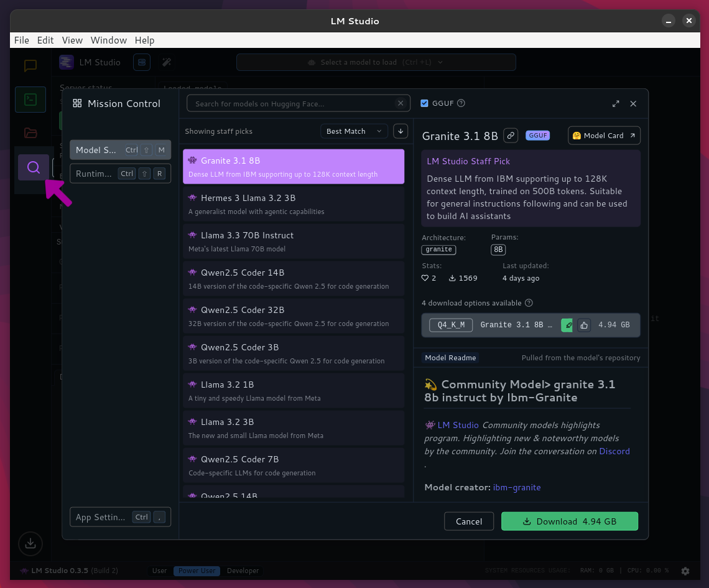Open the Chat sidebar icon
The width and height of the screenshot is (709, 588).
coord(30,65)
